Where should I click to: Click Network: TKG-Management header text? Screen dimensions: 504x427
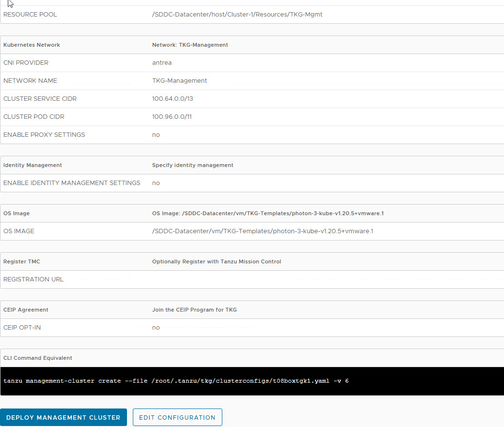[190, 45]
